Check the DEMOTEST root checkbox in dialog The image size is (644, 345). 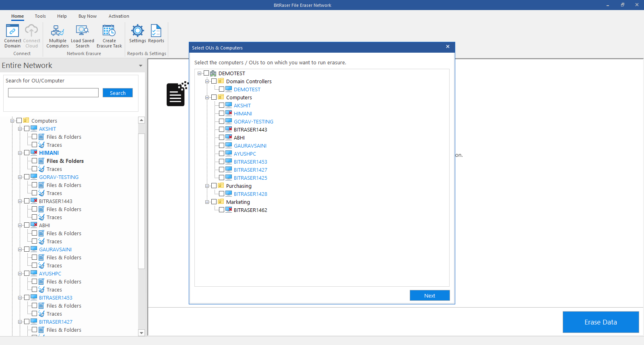point(206,73)
